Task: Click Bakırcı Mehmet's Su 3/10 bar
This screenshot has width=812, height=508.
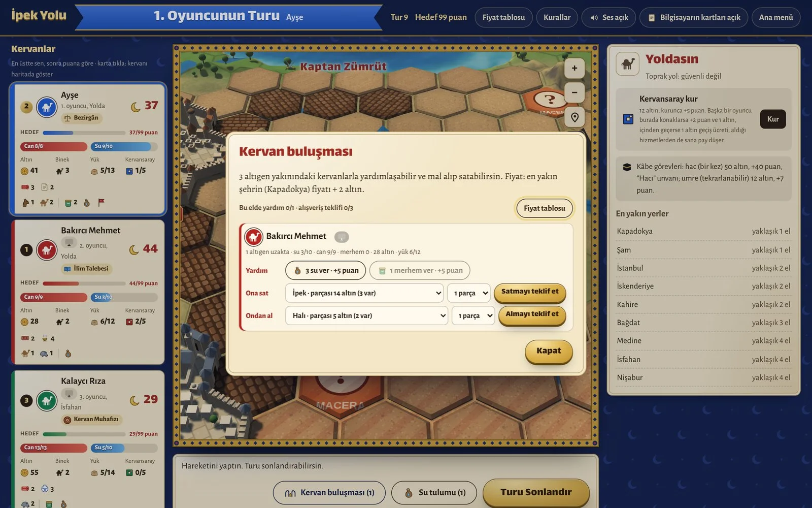Action: 124,297
